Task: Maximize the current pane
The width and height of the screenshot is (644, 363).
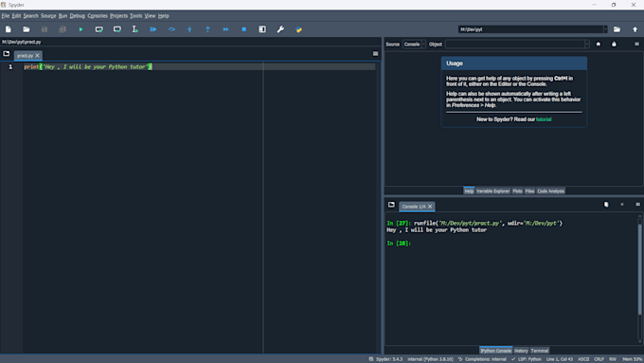Action: point(262,29)
